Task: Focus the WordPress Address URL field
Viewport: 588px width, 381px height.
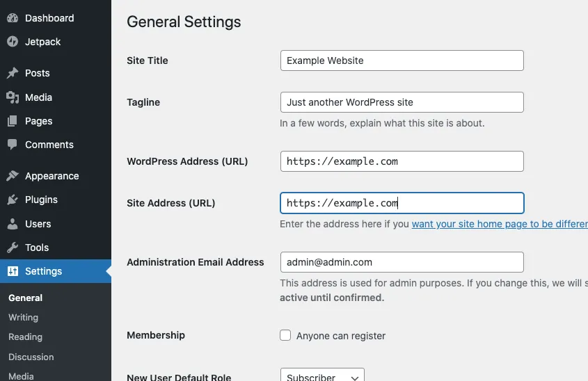Action: tap(402, 161)
